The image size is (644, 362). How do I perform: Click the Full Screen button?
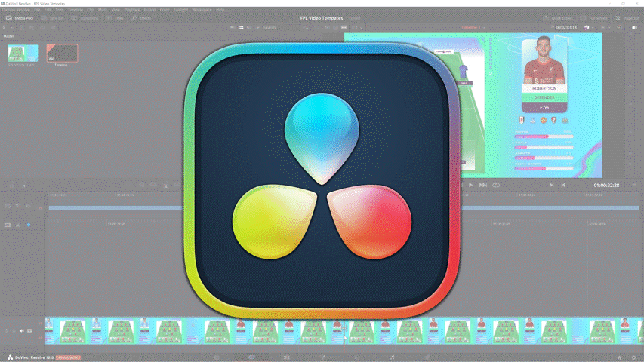click(x=596, y=17)
